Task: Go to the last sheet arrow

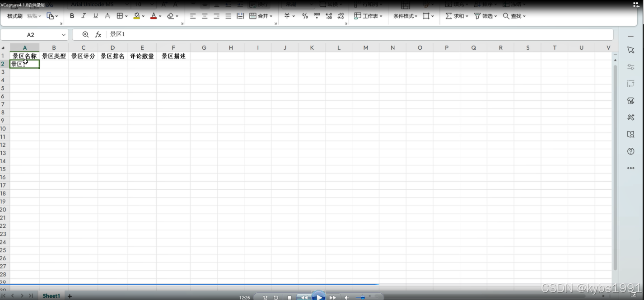Action: click(31, 296)
